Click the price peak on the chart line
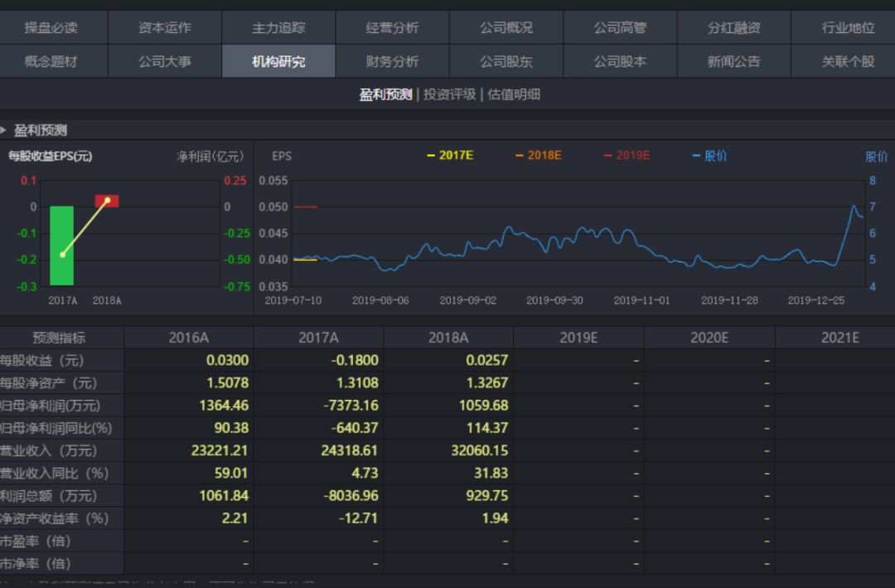The image size is (895, 588). tap(854, 206)
